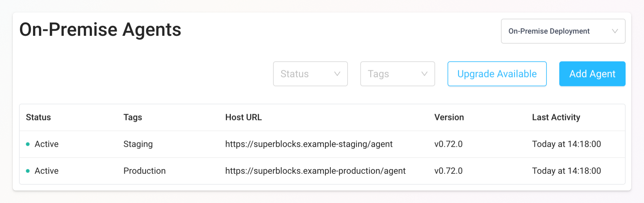Click the chevron arrow in Status filter
Image resolution: width=644 pixels, height=203 pixels.
tap(337, 74)
